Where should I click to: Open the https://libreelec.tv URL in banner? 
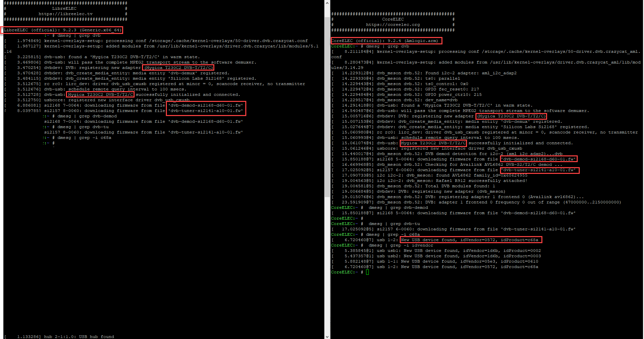click(65, 14)
